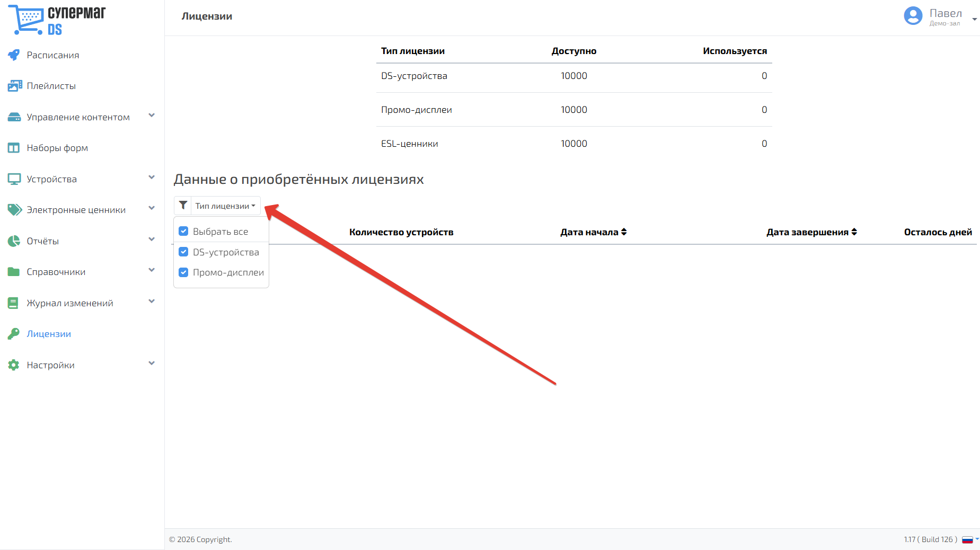Open the Лицензии menu item
The width and height of the screenshot is (980, 550).
coord(49,334)
